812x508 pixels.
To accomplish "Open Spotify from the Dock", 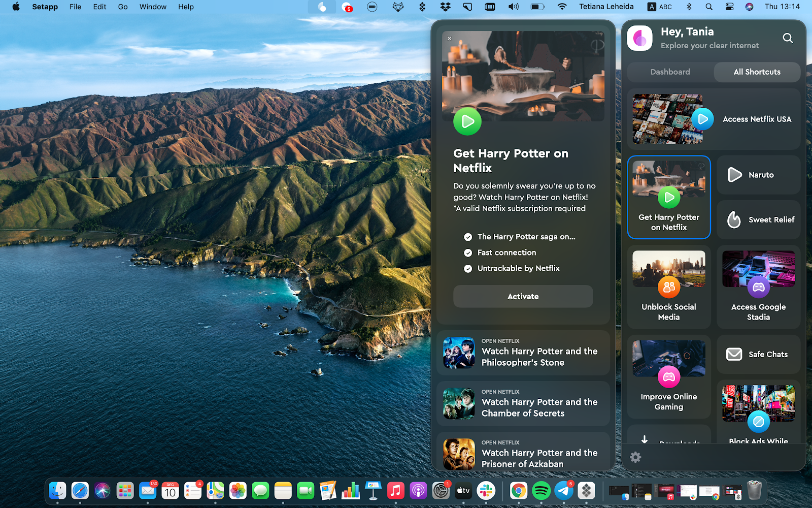I will 541,490.
